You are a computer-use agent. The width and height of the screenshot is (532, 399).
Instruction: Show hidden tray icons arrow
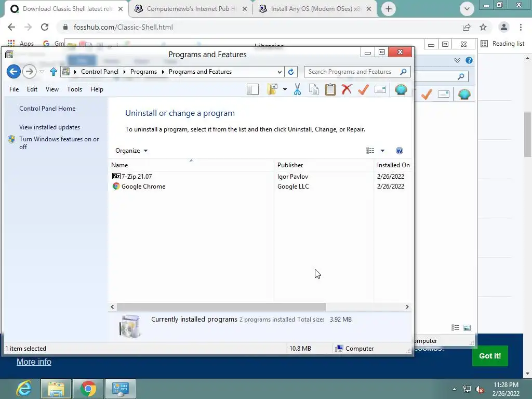tap(454, 389)
